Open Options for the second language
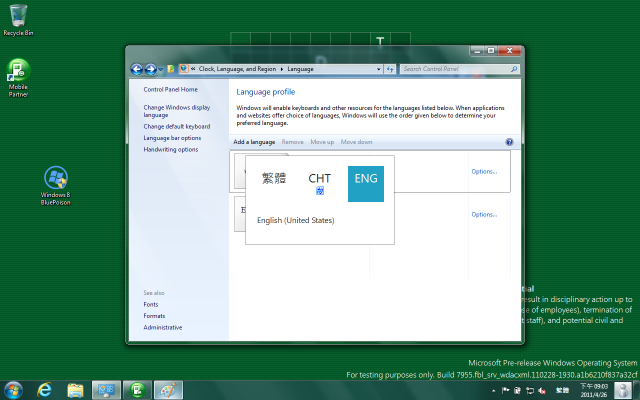 tap(484, 214)
